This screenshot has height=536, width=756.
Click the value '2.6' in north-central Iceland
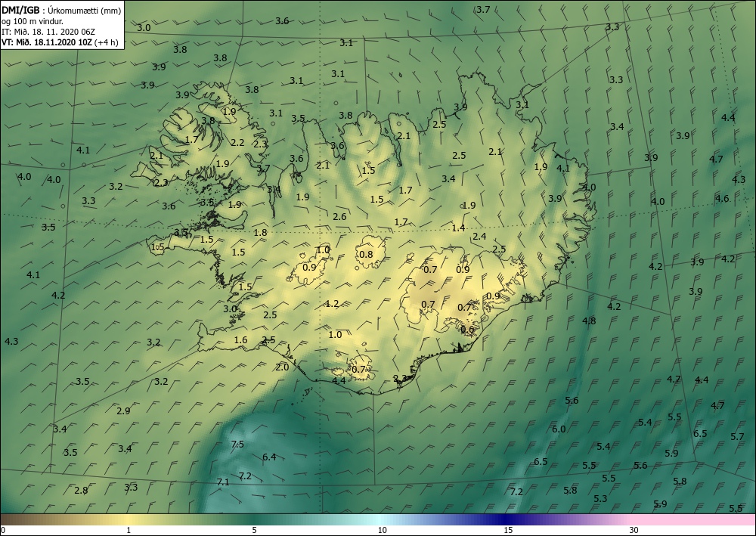tap(339, 216)
